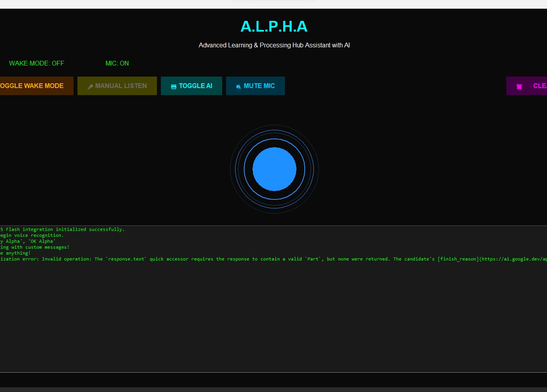The height and width of the screenshot is (392, 547).
Task: Click the microphone icon on Manual Listen
Action: click(91, 86)
